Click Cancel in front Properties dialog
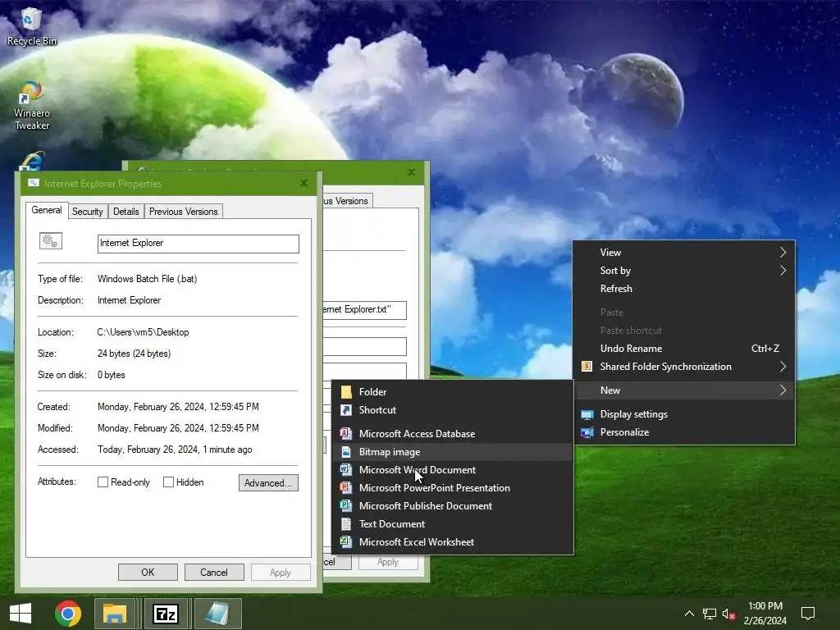Screen dimensions: 840x630 214,572
